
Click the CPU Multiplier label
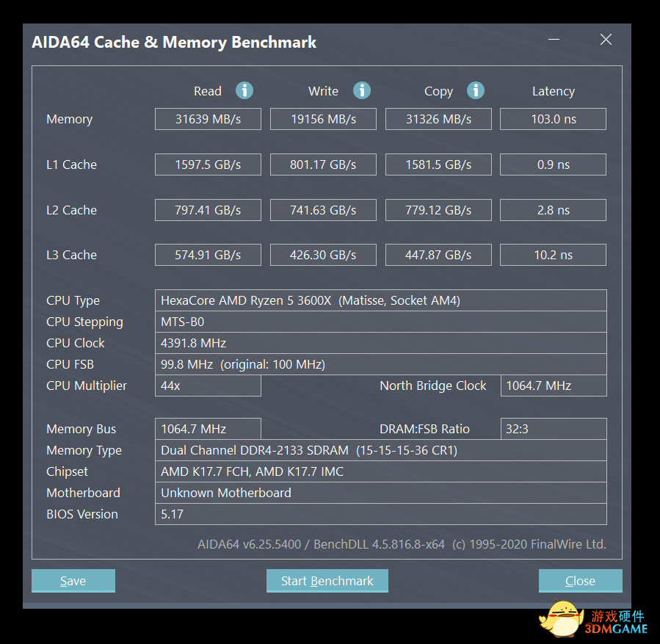tap(87, 386)
